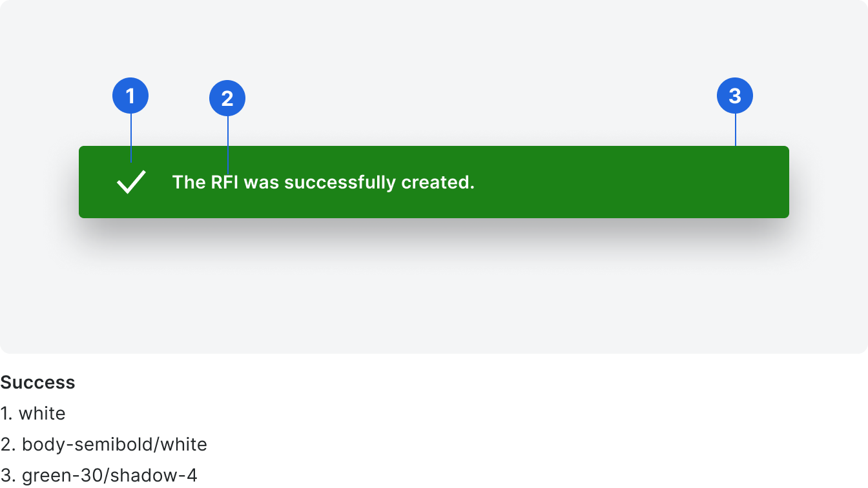This screenshot has width=868, height=488.
Task: Click the white checkmark icon
Action: click(x=131, y=182)
